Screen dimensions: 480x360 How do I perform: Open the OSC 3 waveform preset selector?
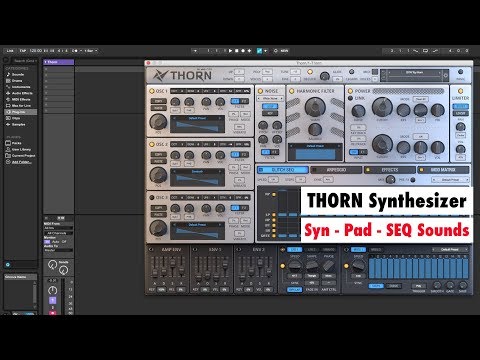coord(197,225)
